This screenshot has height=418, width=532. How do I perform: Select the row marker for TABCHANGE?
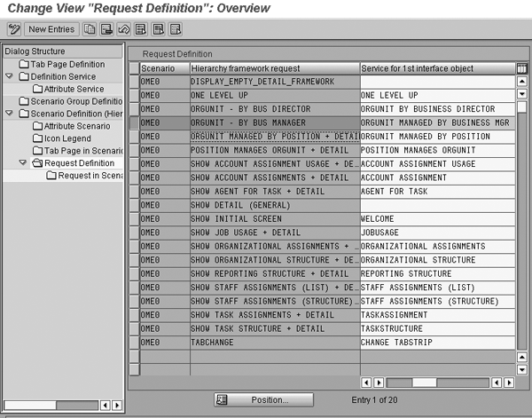pyautogui.click(x=134, y=342)
